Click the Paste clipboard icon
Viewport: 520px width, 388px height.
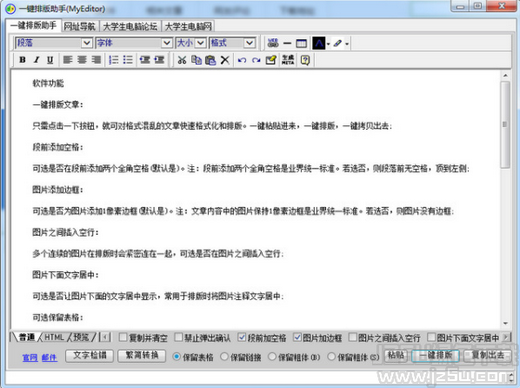[210, 60]
